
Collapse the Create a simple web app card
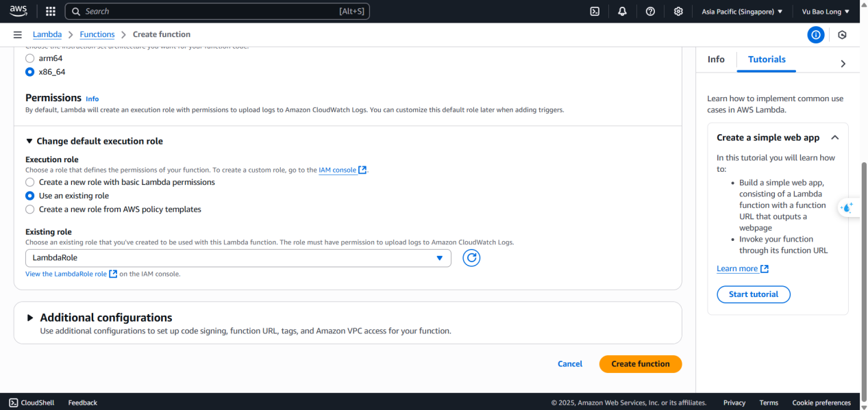(x=834, y=138)
